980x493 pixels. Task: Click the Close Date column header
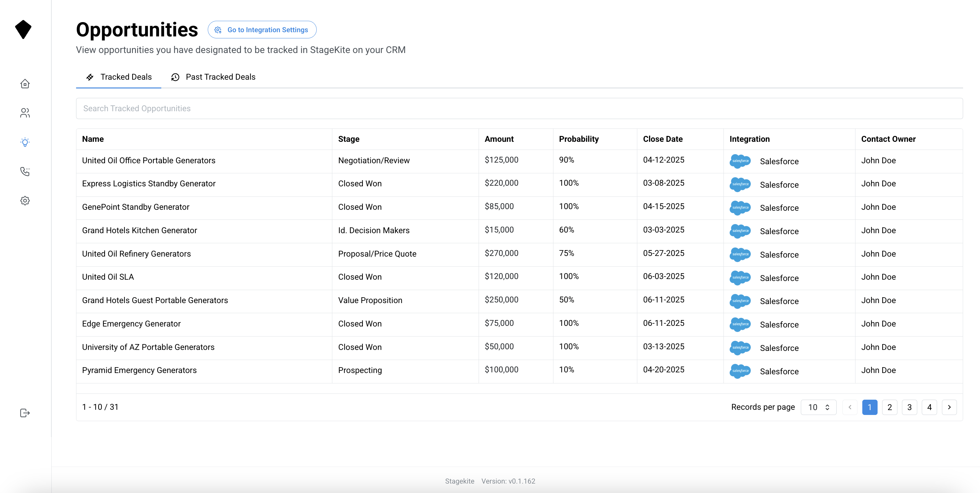coord(662,139)
